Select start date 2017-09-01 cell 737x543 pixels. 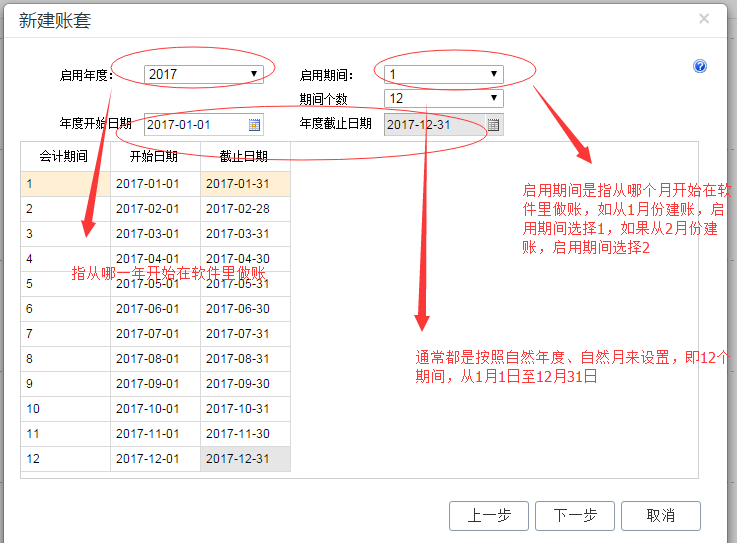[155, 384]
